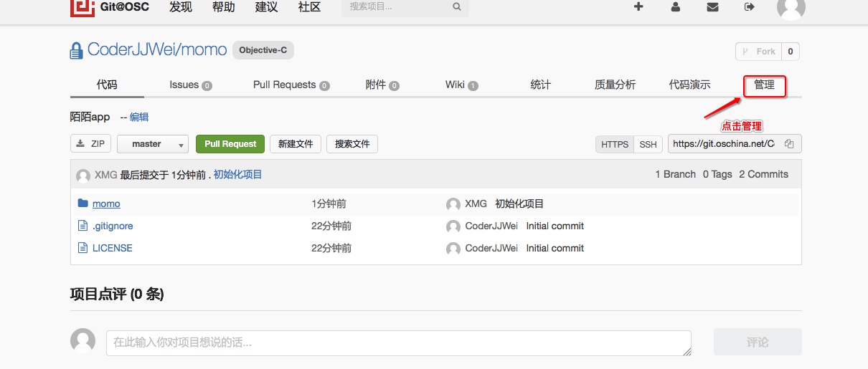
Task: Click the project comment text area
Action: (x=399, y=342)
